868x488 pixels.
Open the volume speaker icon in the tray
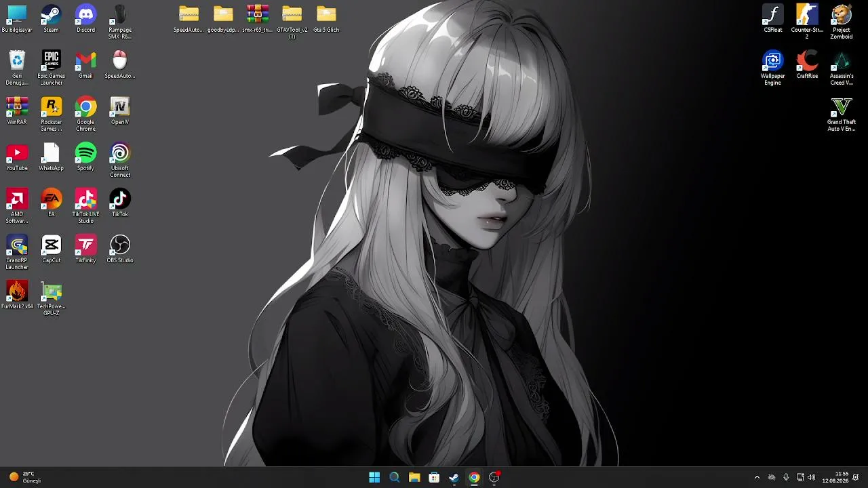812,477
